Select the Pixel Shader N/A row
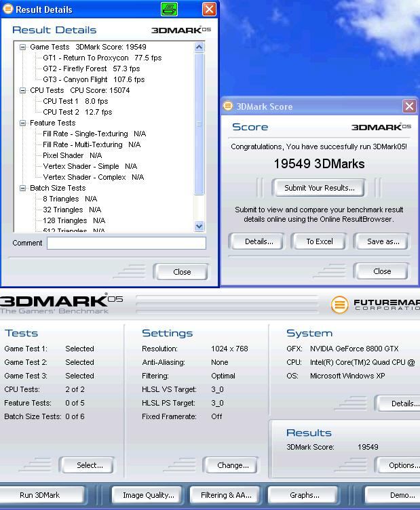420x510 pixels. (x=72, y=155)
